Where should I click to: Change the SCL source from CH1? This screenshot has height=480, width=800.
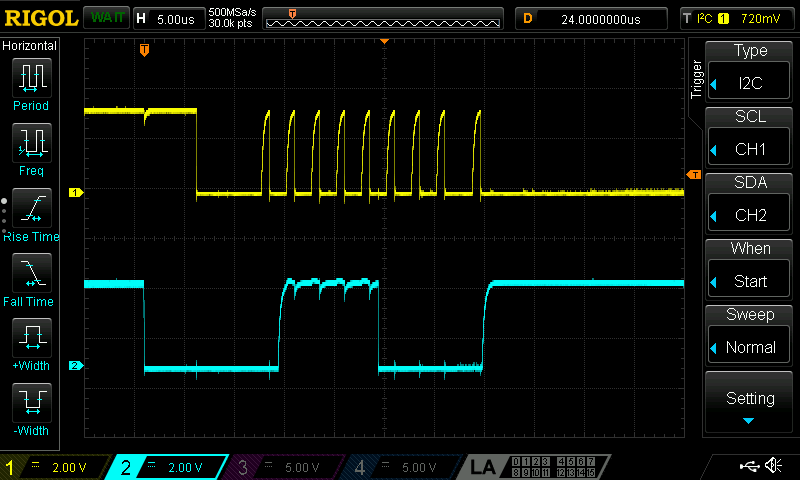[x=750, y=138]
